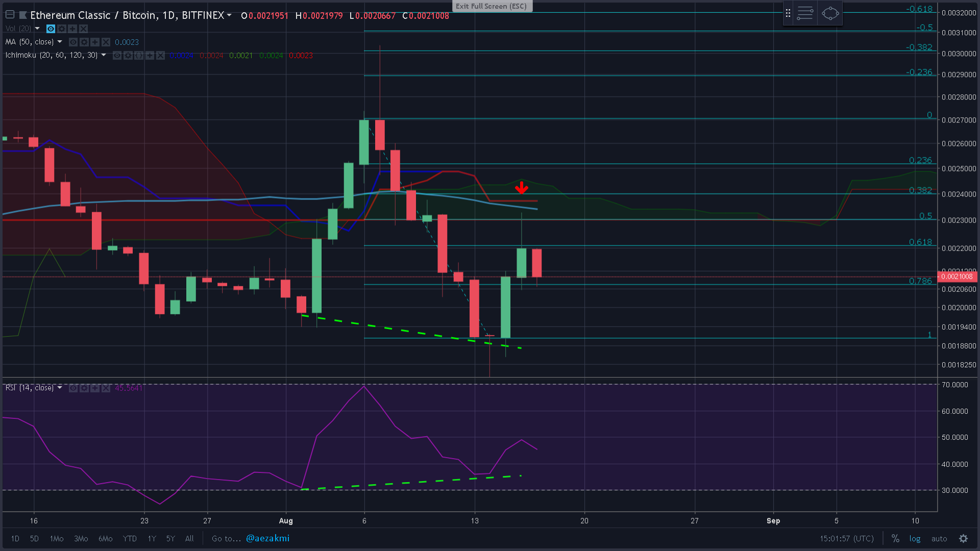Expand the RSI (14, close) dropdown arrow

60,388
